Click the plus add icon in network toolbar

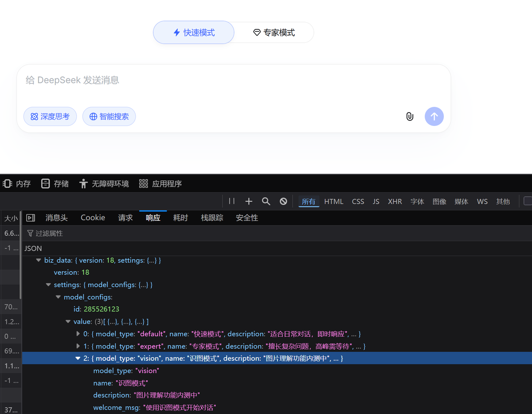[249, 201]
